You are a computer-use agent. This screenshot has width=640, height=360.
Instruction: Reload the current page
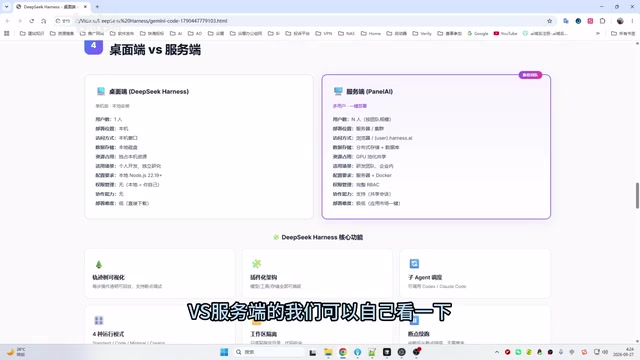pyautogui.click(x=31, y=21)
